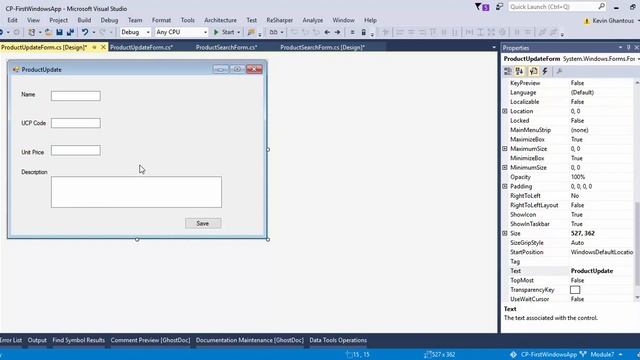
Task: Click the source control branch icon in status bar
Action: (x=583, y=354)
